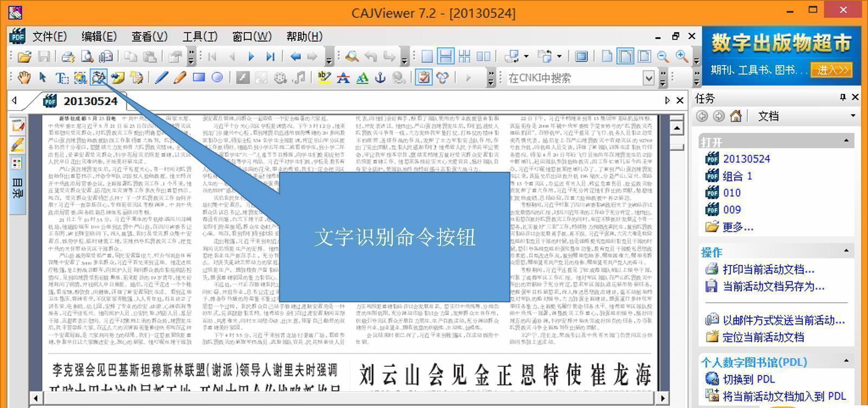Select the blue line drawing tool

pos(161,78)
